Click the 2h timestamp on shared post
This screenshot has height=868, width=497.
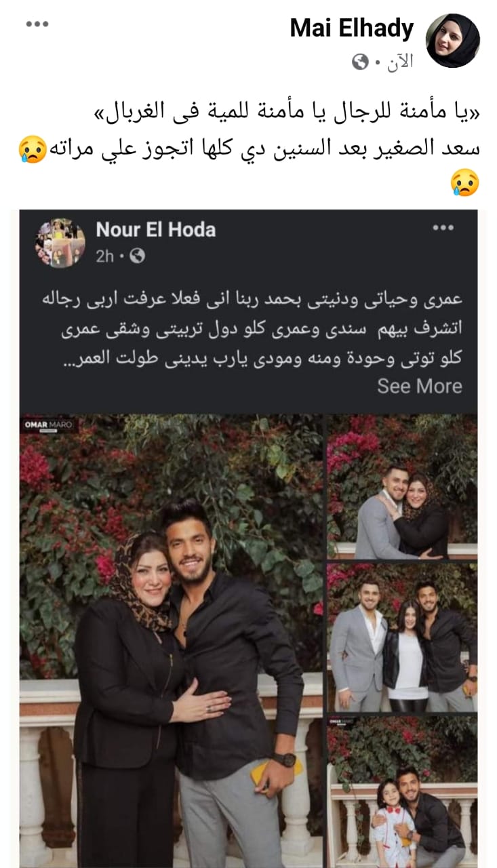pos(105,256)
